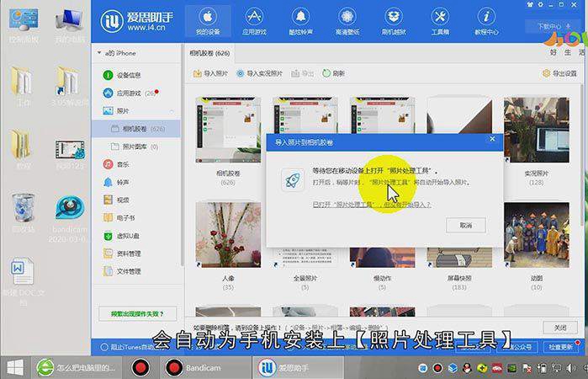Open the 工具箱 toolbox
The image size is (588, 379).
click(440, 22)
